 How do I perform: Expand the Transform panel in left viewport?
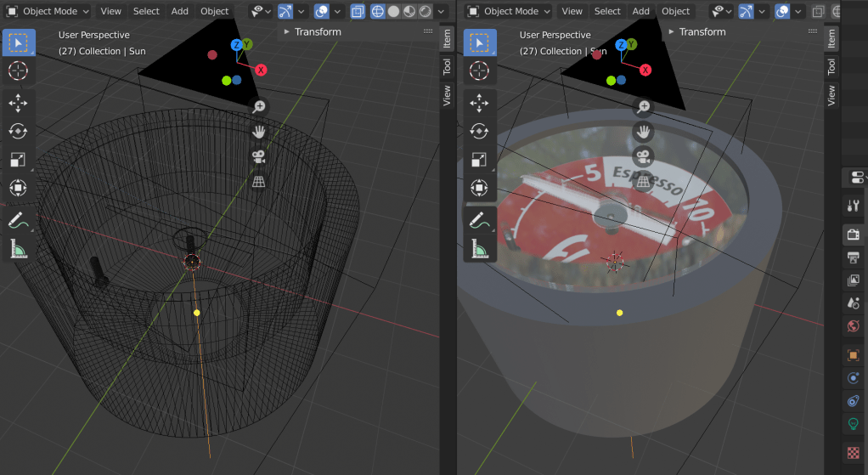[x=313, y=31]
